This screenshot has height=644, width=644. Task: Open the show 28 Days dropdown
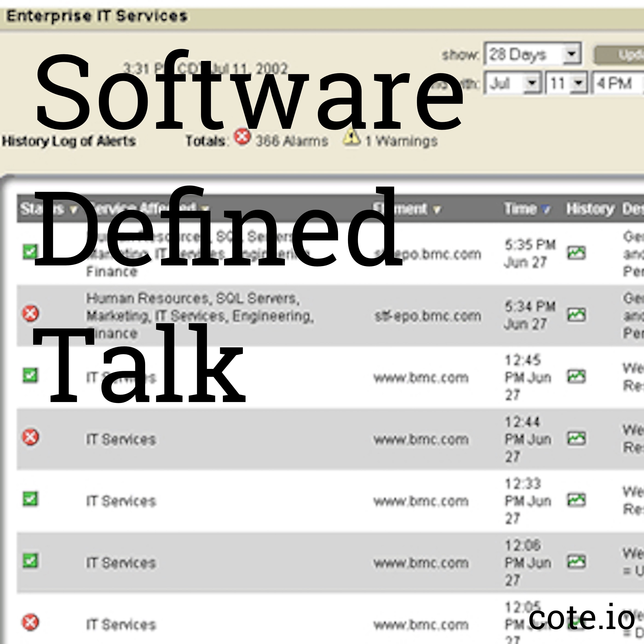coord(533,54)
